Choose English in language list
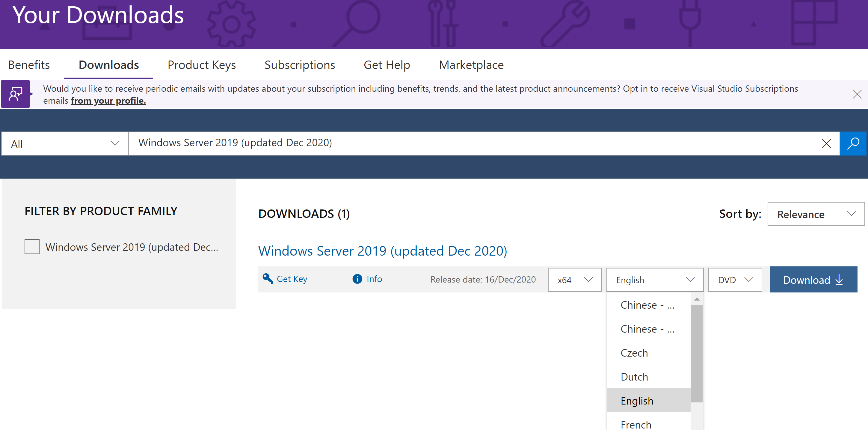 [x=649, y=401]
